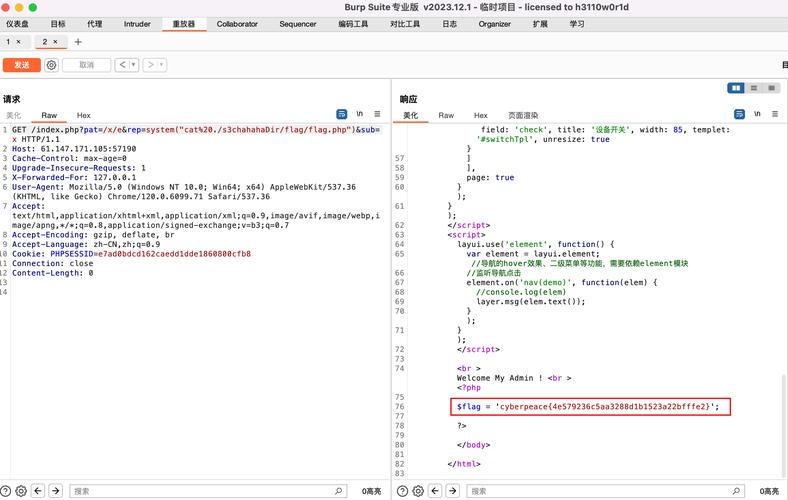
Task: Focus the request search field
Action: [x=208, y=491]
